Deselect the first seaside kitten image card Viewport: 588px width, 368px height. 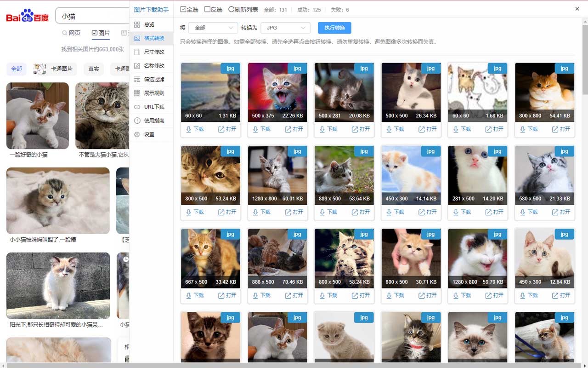(x=210, y=92)
